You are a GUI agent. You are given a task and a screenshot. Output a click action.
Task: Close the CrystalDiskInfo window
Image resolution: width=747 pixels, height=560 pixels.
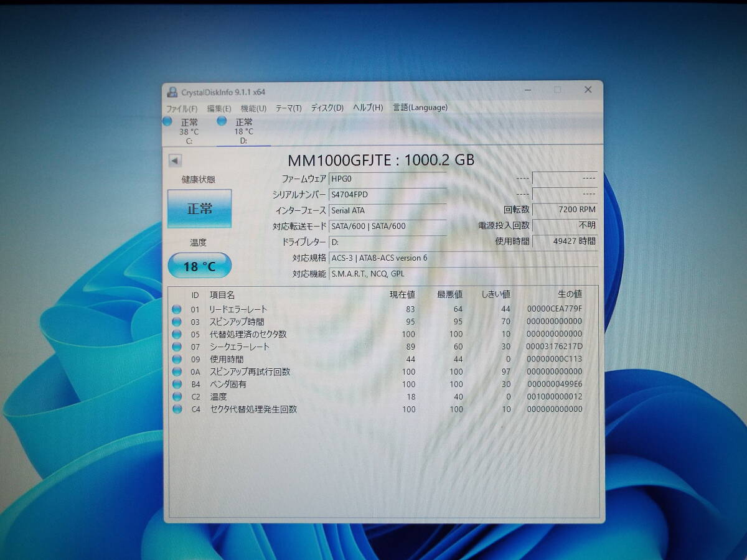click(588, 90)
